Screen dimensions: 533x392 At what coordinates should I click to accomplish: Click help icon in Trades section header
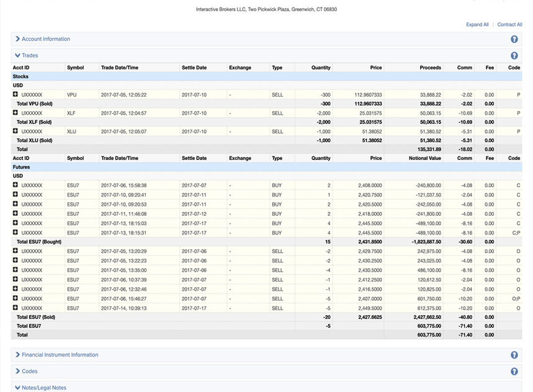[x=514, y=56]
